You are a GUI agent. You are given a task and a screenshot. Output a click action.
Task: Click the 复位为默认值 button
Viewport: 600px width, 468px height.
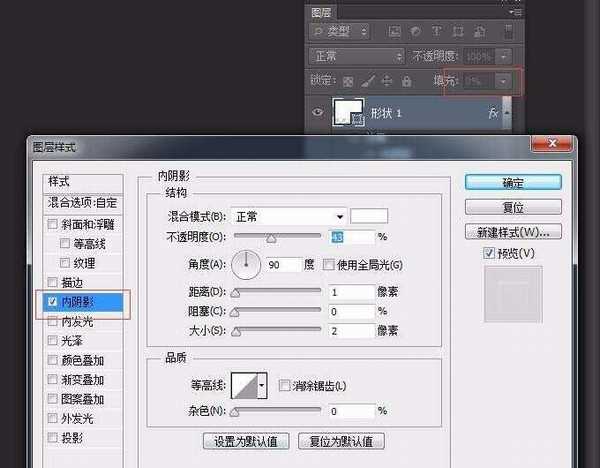(x=341, y=441)
